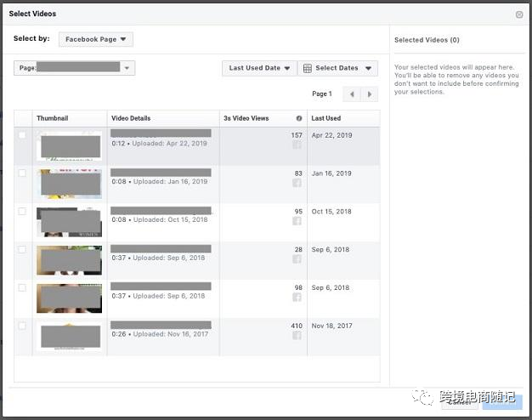This screenshot has height=420, width=532.
Task: Select thumbnail of the 98-view Sep 6 video
Action: coord(69,298)
